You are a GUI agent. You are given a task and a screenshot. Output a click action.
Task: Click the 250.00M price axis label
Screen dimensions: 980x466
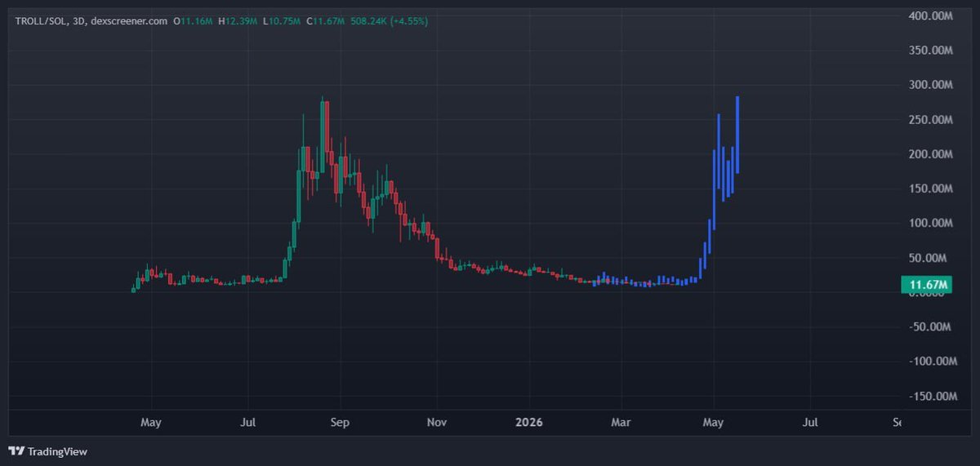tap(930, 120)
